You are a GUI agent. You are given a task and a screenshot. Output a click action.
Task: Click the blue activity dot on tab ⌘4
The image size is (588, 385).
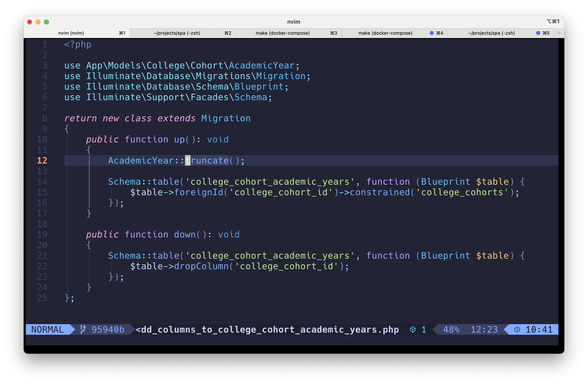(x=432, y=33)
